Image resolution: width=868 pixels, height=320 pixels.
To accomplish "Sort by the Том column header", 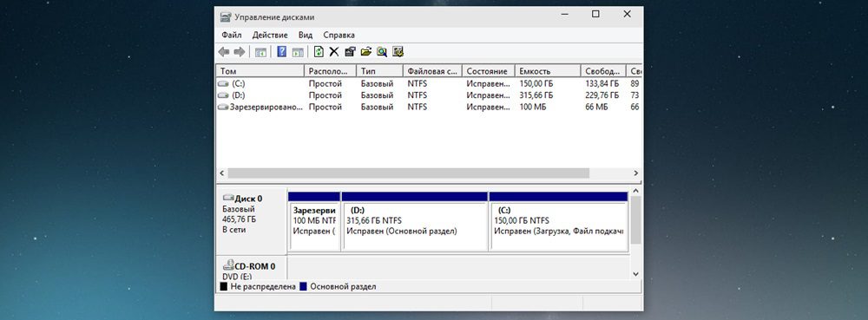I will (x=260, y=71).
